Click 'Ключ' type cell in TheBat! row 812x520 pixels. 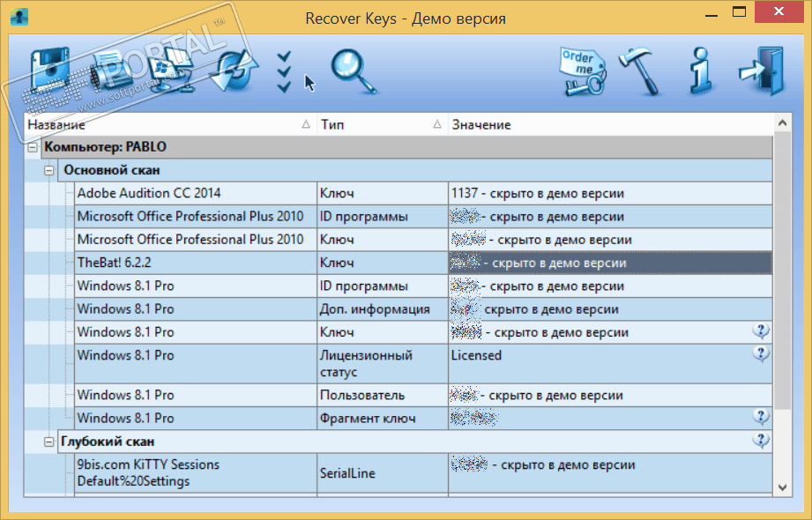[382, 263]
